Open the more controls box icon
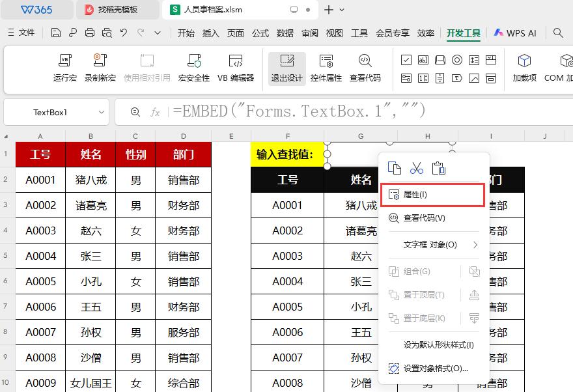Viewport: 573px width, 392px height. click(491, 78)
